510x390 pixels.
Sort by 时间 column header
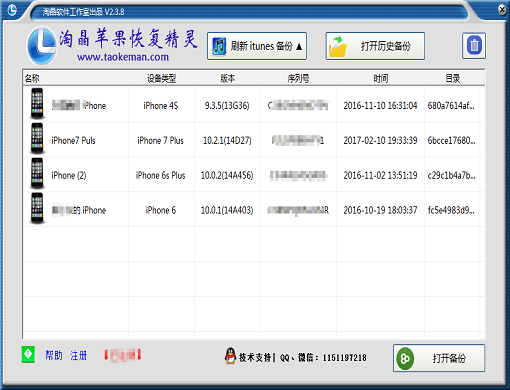pyautogui.click(x=380, y=79)
